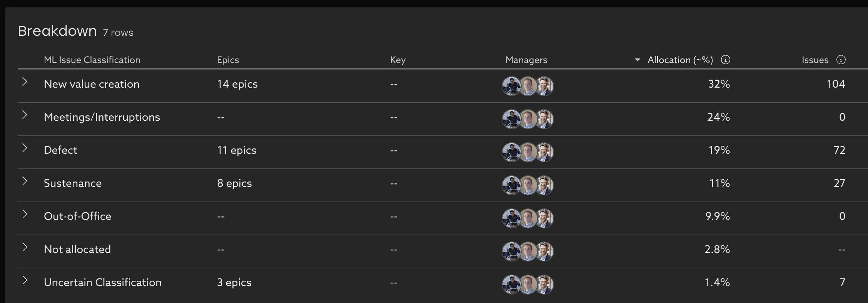This screenshot has width=868, height=303.
Task: Click the Issues column info icon
Action: coord(841,60)
